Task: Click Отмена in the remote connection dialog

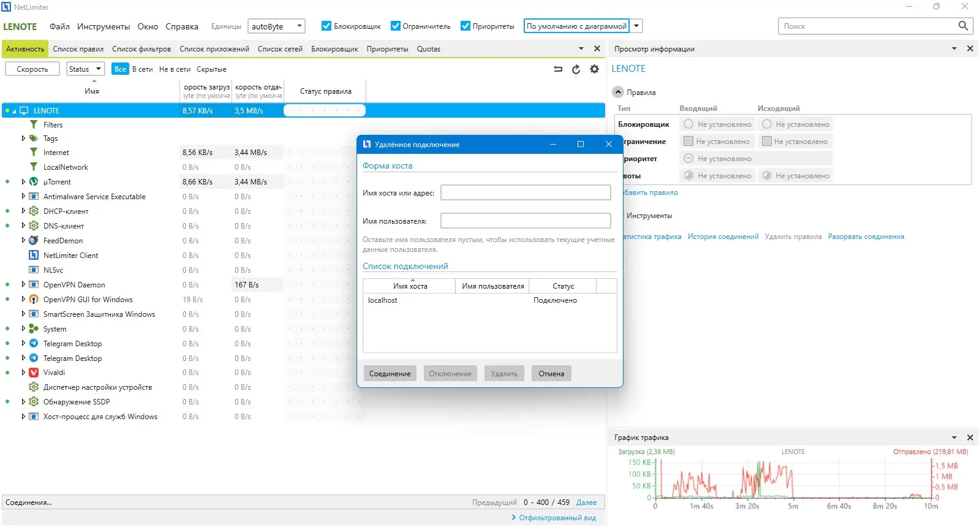Action: pos(551,374)
